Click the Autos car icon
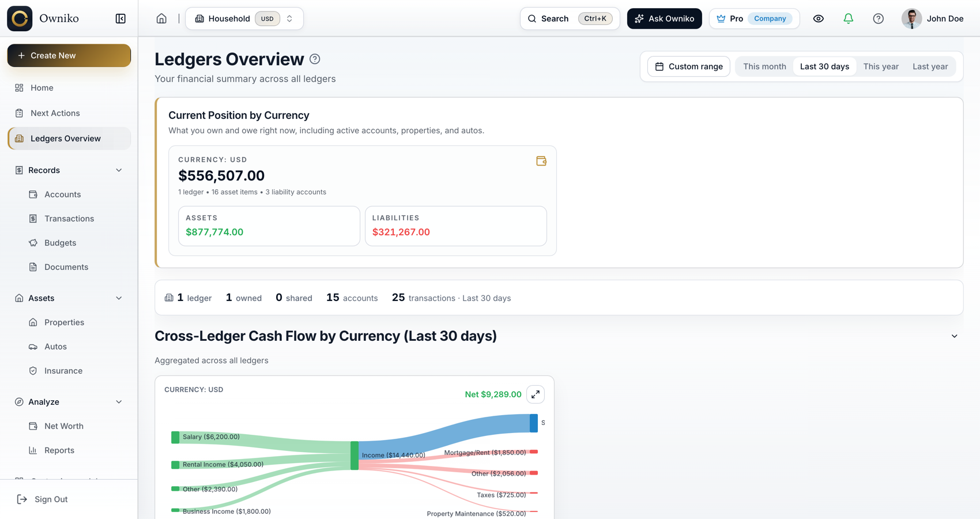The height and width of the screenshot is (519, 980). coord(33,347)
